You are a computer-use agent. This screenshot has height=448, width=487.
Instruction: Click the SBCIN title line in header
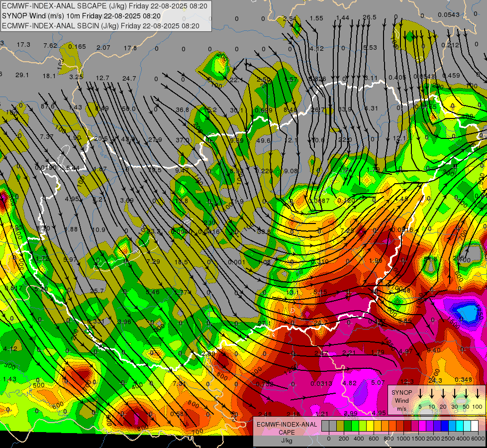pyautogui.click(x=100, y=26)
